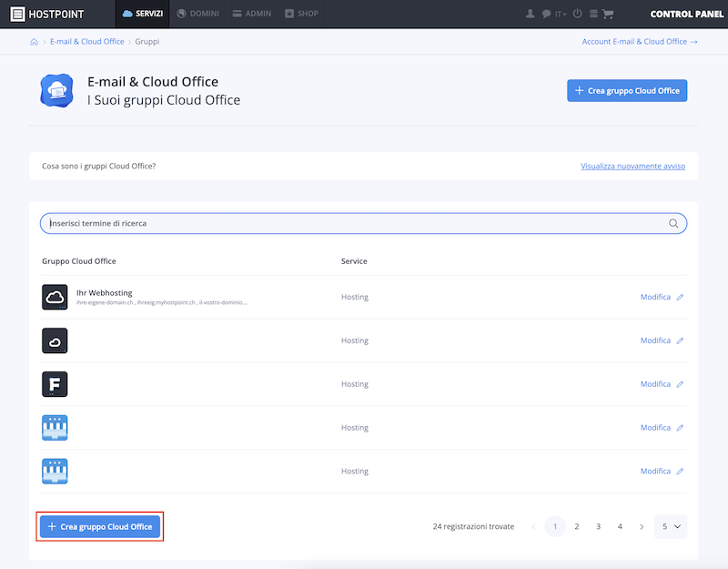
Task: Click the pencil icon for Ihr Webhosting
Action: click(680, 298)
